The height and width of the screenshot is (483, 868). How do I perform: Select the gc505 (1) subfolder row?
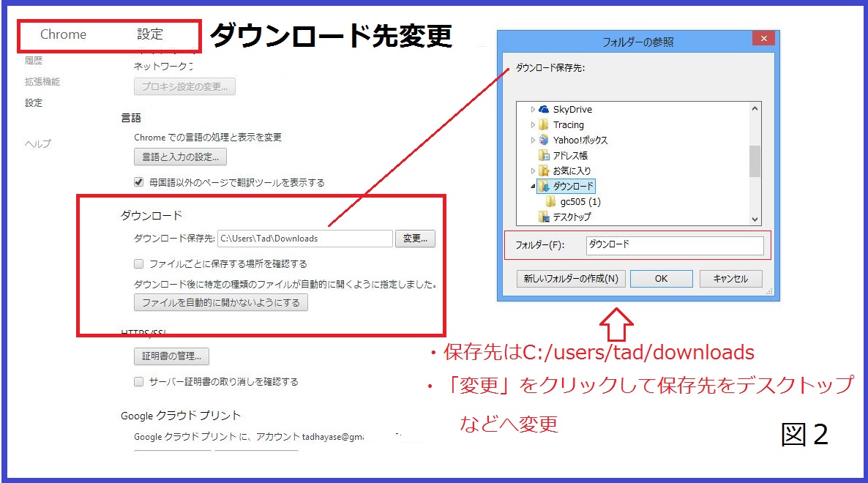pyautogui.click(x=580, y=201)
